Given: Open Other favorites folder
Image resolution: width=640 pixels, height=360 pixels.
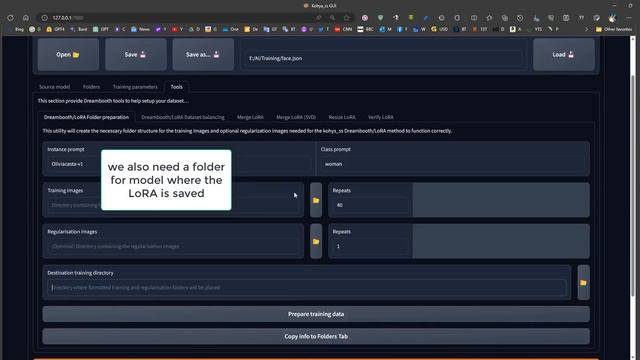Looking at the screenshot, I should coord(614,29).
